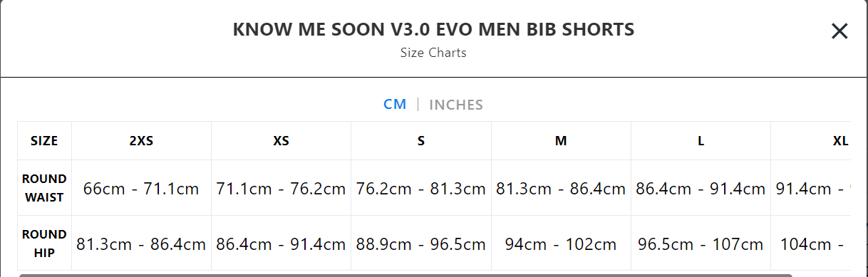Click the S size column header
The image size is (868, 277).
[x=421, y=141]
